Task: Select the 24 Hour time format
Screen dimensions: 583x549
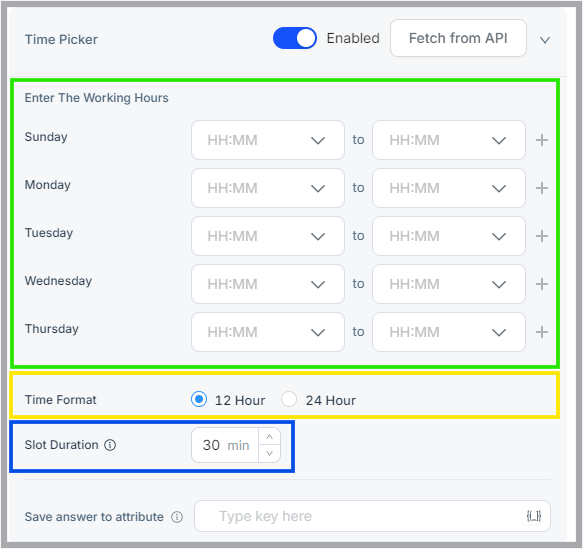Action: (289, 400)
